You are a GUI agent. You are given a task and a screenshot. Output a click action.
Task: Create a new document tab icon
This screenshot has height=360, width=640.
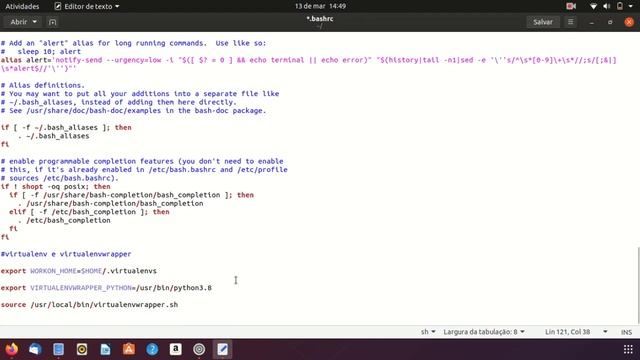point(52,22)
